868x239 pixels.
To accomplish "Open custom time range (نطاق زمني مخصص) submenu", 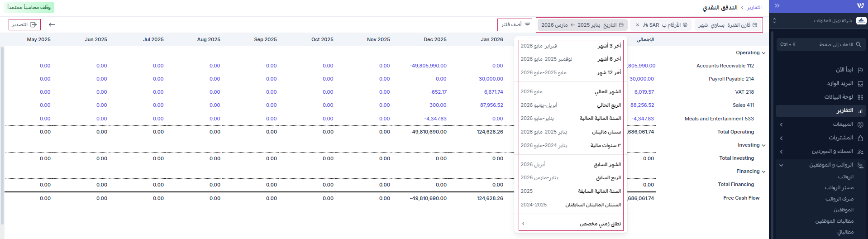I will click(571, 224).
